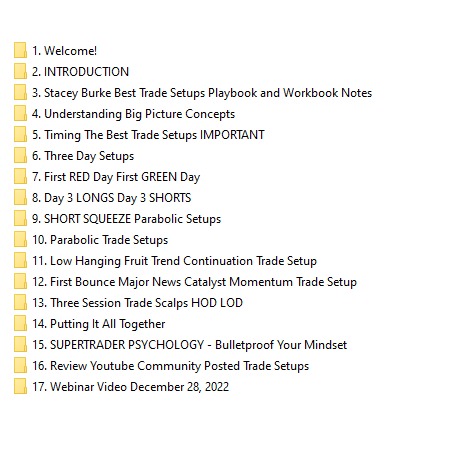The width and height of the screenshot is (459, 459).
Task: Select '9. SHORT SQUEEZE Parabolic Setups' name
Action: (x=126, y=219)
